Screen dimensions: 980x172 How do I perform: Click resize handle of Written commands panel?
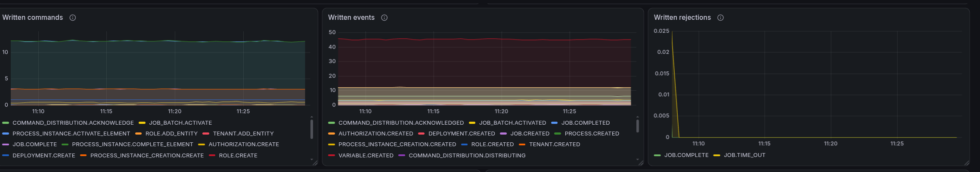tap(315, 163)
